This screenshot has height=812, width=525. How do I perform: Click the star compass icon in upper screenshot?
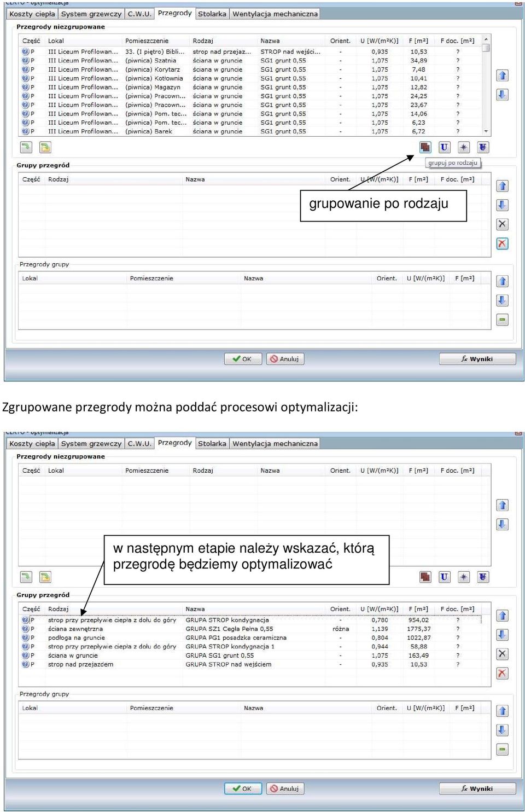point(464,147)
